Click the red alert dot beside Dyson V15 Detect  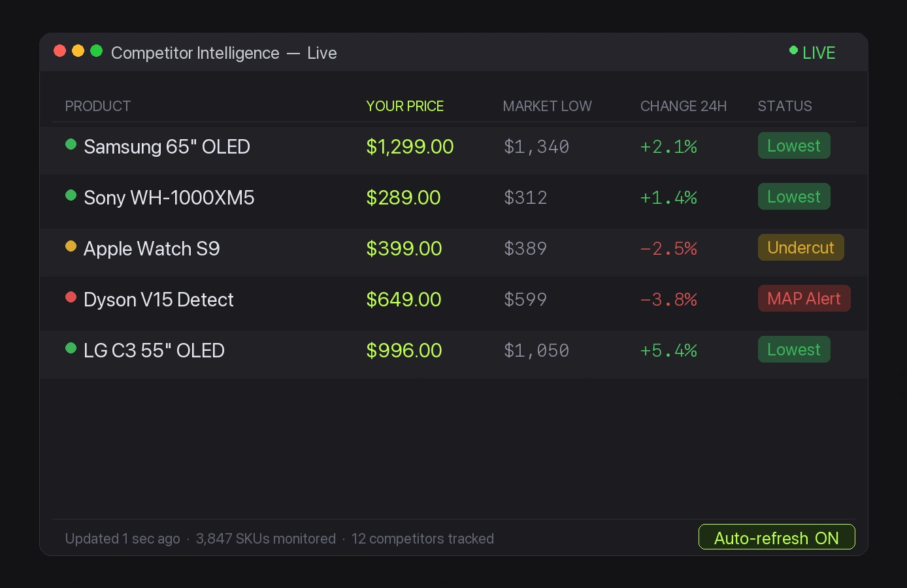click(x=71, y=297)
